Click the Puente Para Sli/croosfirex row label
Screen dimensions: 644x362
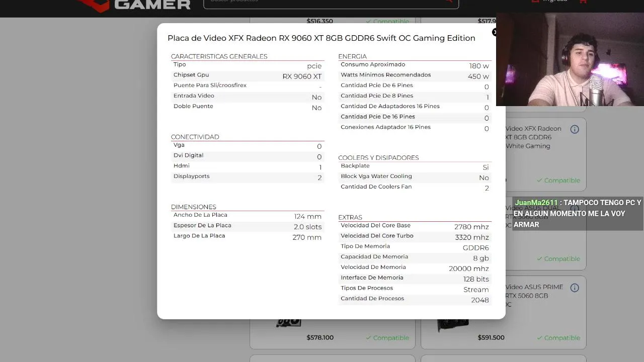[x=210, y=85]
